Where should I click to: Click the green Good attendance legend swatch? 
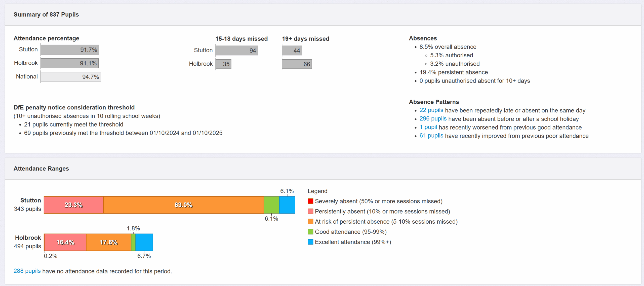pyautogui.click(x=310, y=232)
